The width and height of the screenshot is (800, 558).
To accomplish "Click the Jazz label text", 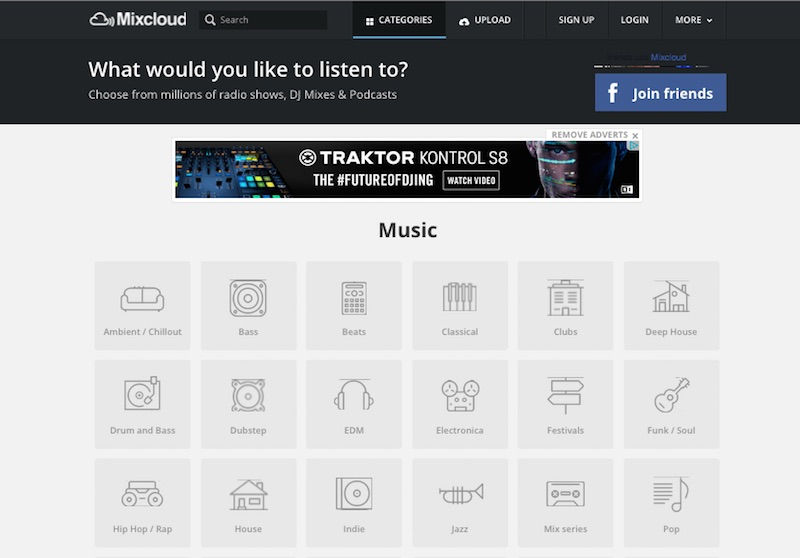I will [460, 529].
